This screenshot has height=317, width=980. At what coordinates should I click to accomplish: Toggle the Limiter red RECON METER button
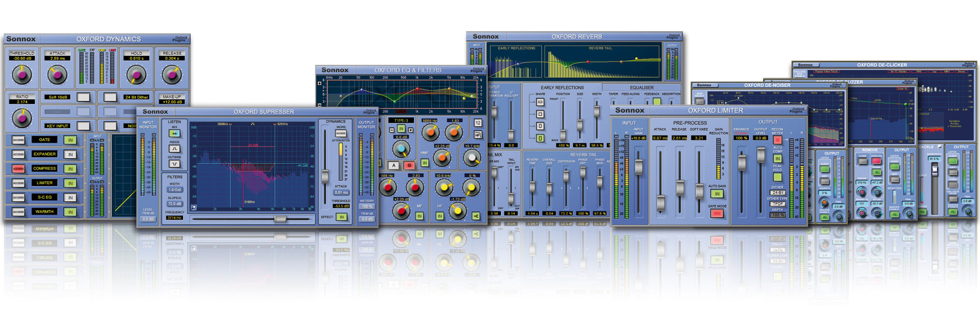coord(777,139)
